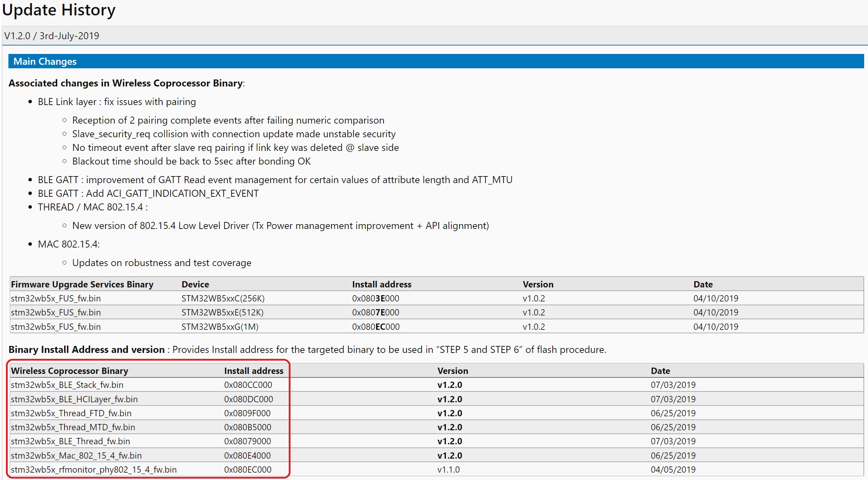Screen dimensions: 868x480
Task: Select stm32wb5x_Thread_MTD_fw.bin entry
Action: [x=73, y=427]
